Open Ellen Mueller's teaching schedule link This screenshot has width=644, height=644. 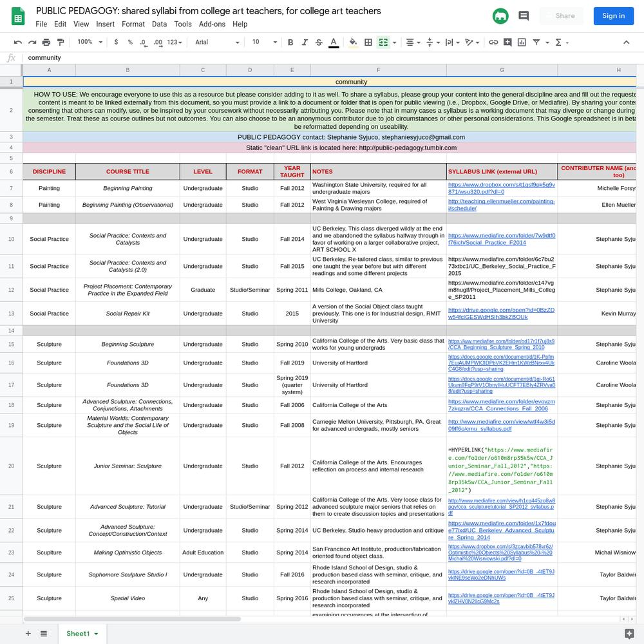pyautogui.click(x=502, y=205)
